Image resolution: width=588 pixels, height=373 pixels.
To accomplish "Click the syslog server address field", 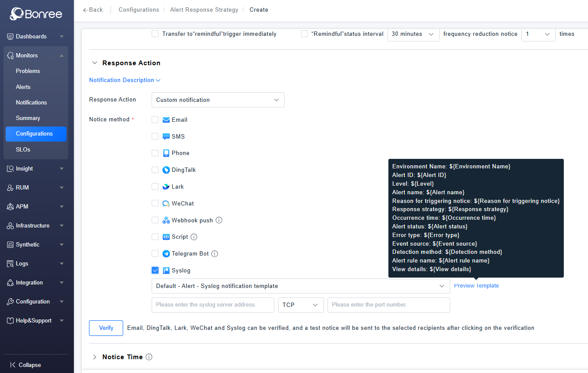I will pos(213,305).
